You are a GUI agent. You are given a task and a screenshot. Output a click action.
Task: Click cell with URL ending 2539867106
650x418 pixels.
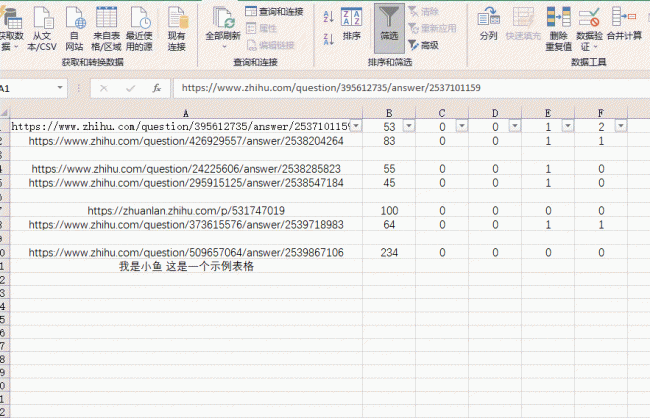coord(186,253)
